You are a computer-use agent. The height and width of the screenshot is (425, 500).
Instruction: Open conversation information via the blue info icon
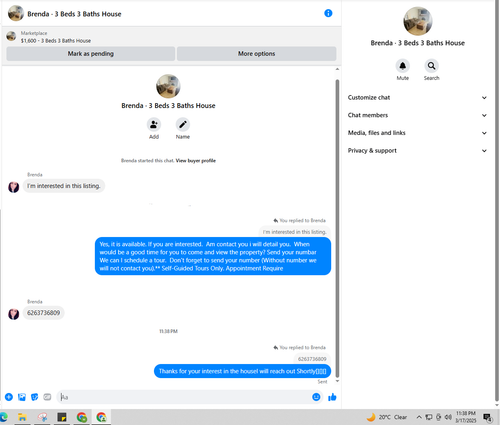tap(328, 13)
